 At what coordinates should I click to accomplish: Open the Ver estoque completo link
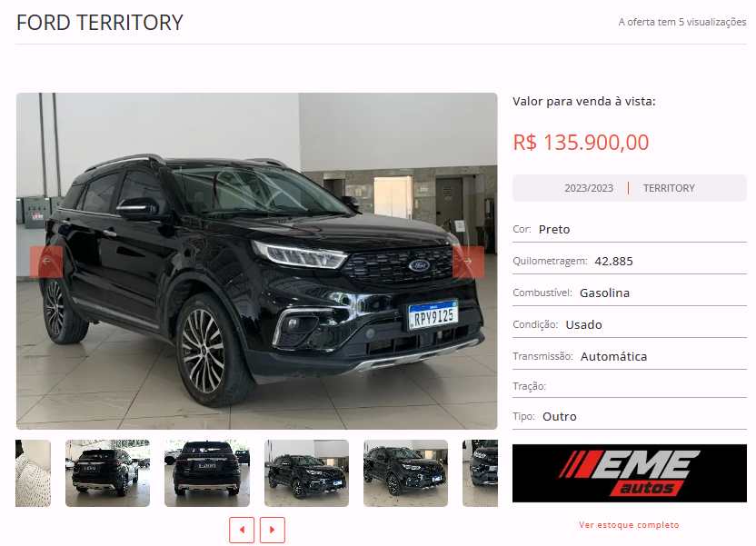pyautogui.click(x=629, y=525)
